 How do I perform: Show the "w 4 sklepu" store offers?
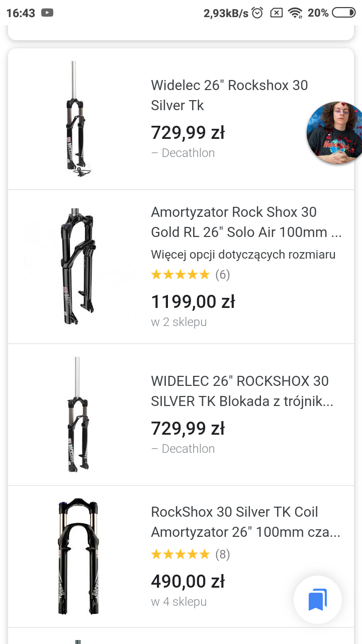pyautogui.click(x=178, y=602)
